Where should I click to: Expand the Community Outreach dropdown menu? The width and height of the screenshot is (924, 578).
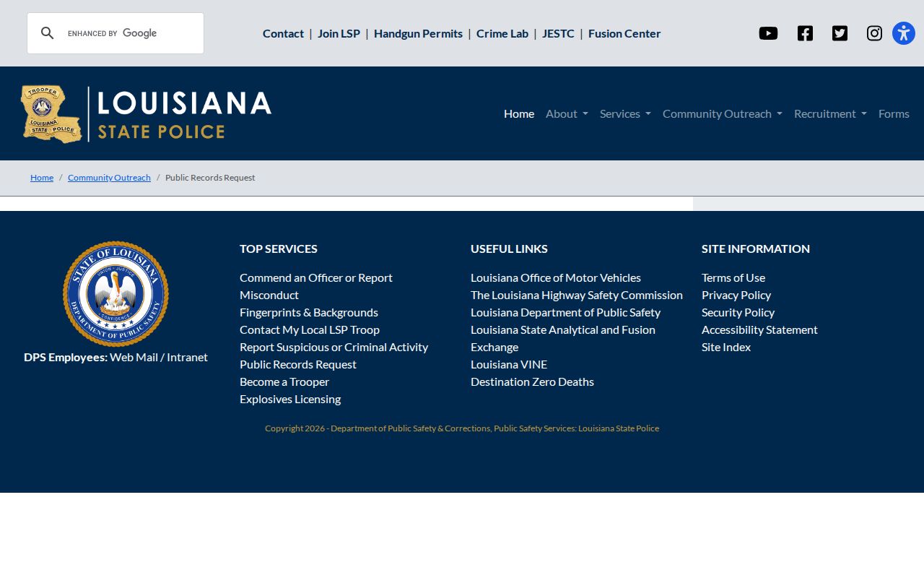723,113
